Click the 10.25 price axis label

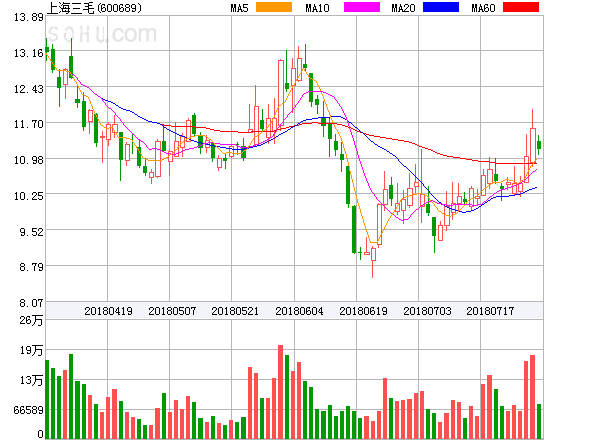pyautogui.click(x=29, y=196)
